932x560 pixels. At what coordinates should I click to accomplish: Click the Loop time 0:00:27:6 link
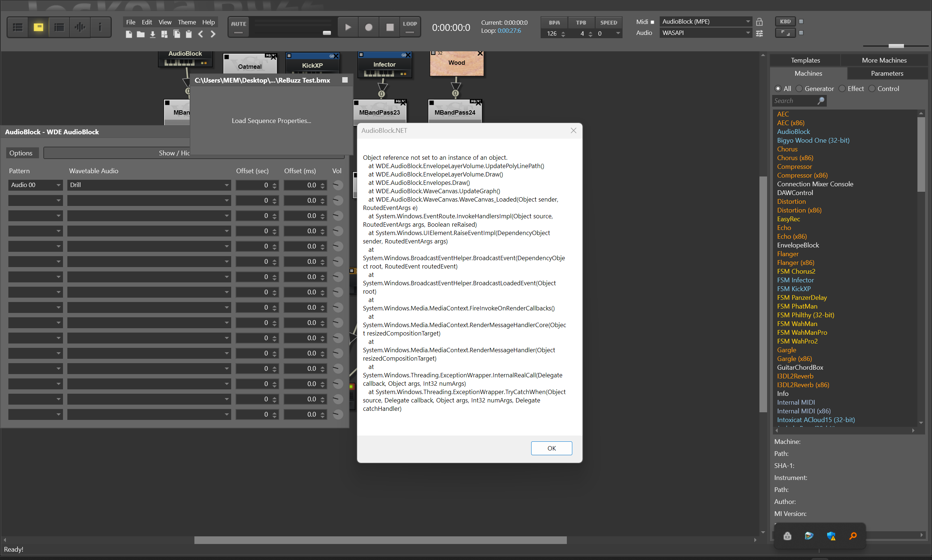(509, 31)
